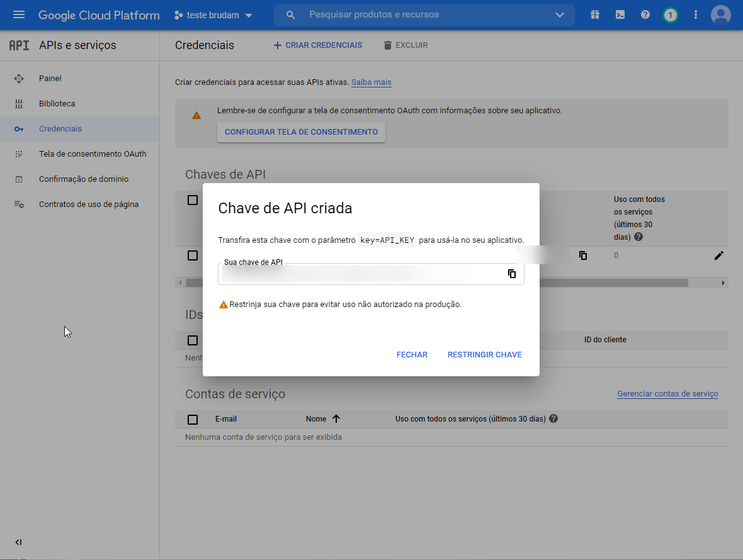Click FECHAR in the dialog
Image resolution: width=743 pixels, height=560 pixels.
(412, 354)
